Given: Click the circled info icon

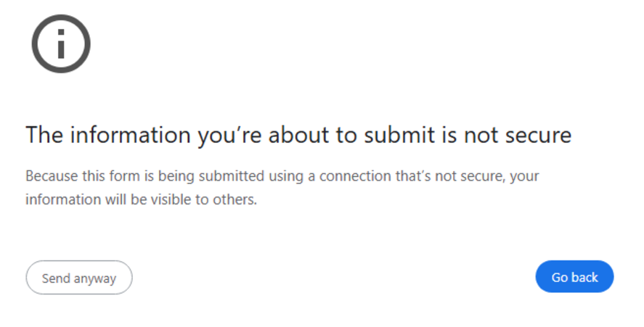Looking at the screenshot, I should 61,44.
